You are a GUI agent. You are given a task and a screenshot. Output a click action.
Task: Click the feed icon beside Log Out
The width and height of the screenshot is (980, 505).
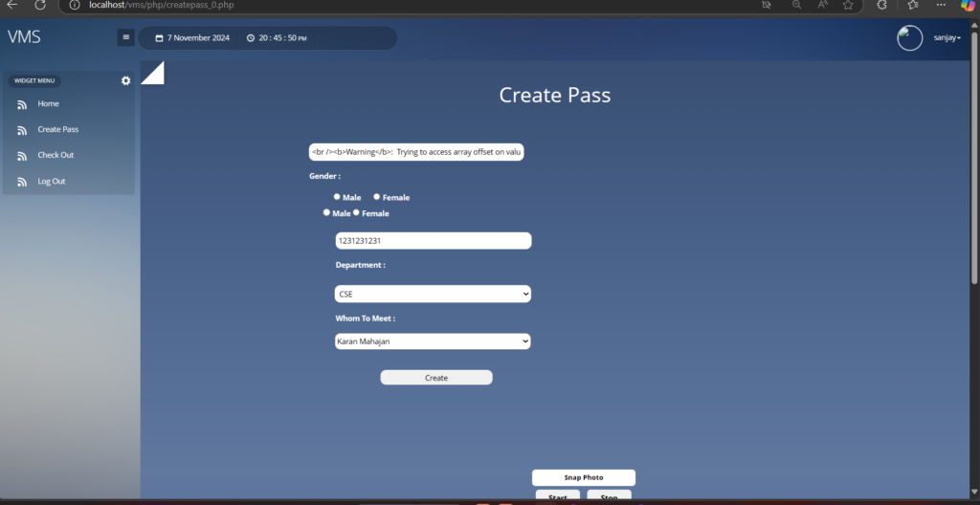click(22, 182)
